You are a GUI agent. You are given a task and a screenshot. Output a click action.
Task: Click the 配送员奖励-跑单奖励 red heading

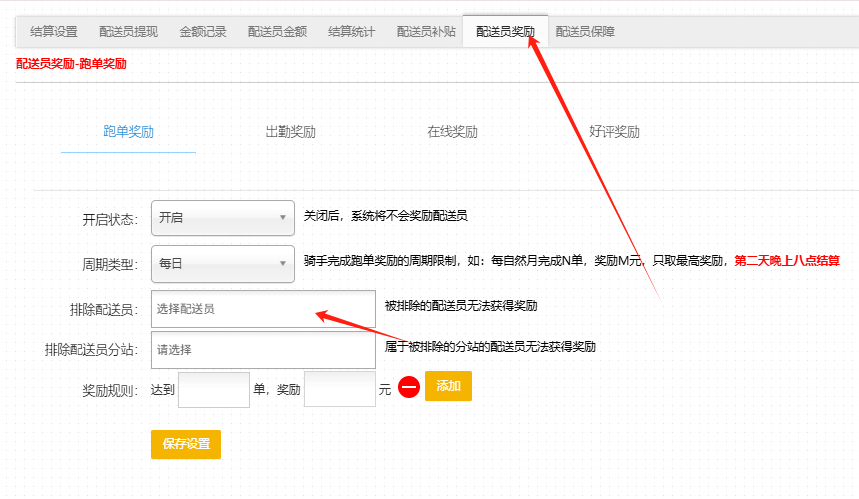click(71, 64)
